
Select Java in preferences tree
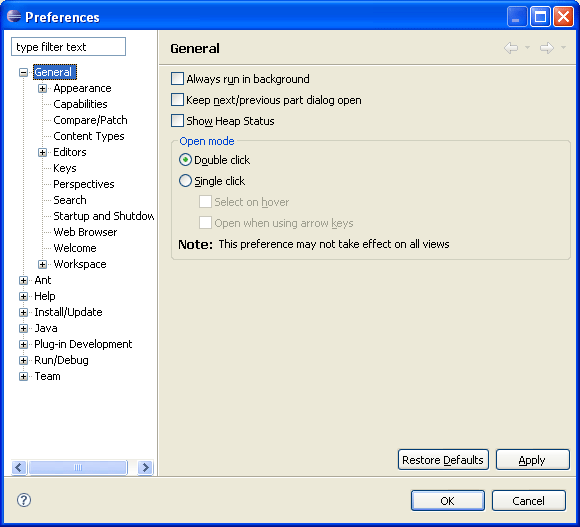[45, 328]
